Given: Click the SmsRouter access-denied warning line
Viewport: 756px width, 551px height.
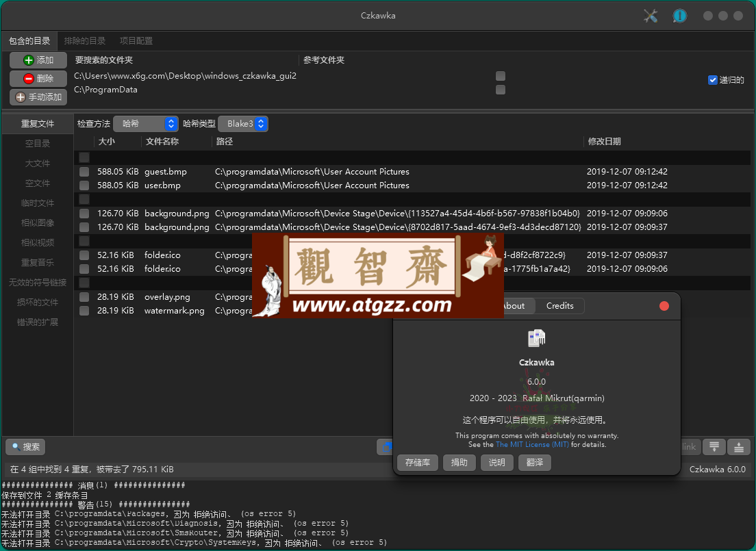Looking at the screenshot, I should tap(175, 534).
